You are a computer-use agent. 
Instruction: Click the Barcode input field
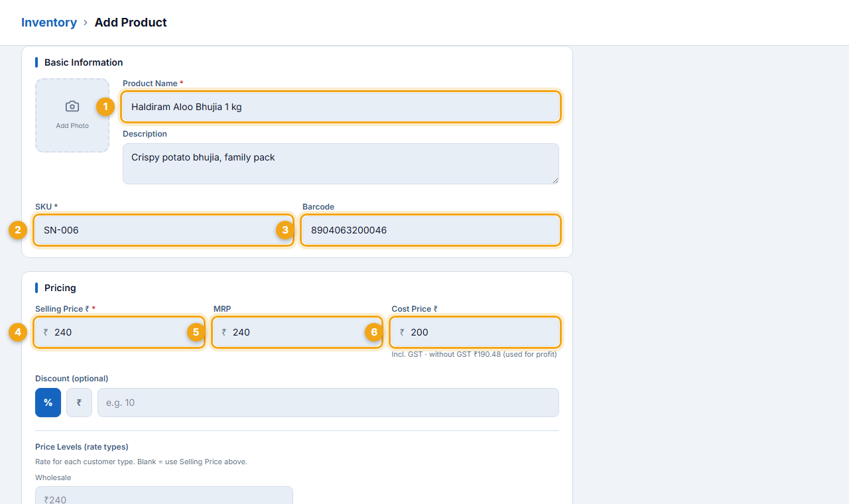pos(430,230)
